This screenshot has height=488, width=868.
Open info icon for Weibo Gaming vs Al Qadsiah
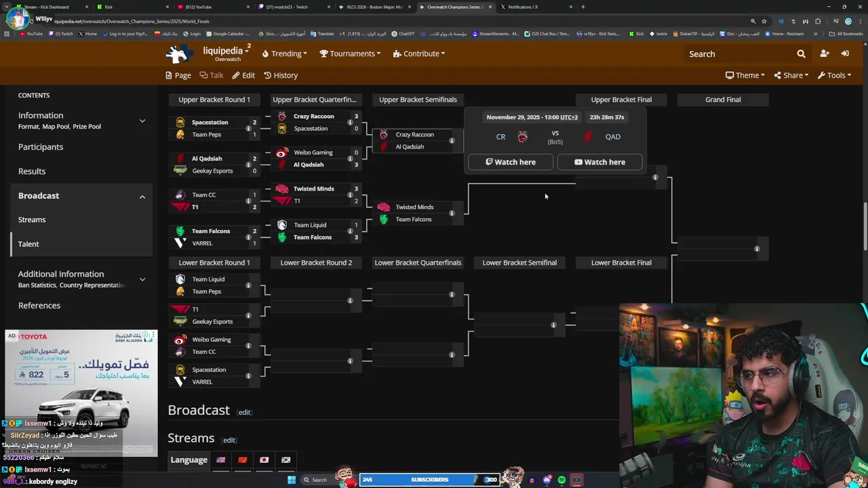[350, 159]
